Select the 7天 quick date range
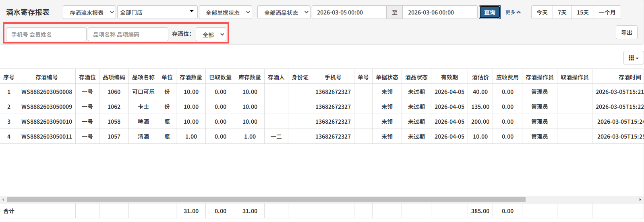Viewport: 644px width, 222px height. (562, 12)
